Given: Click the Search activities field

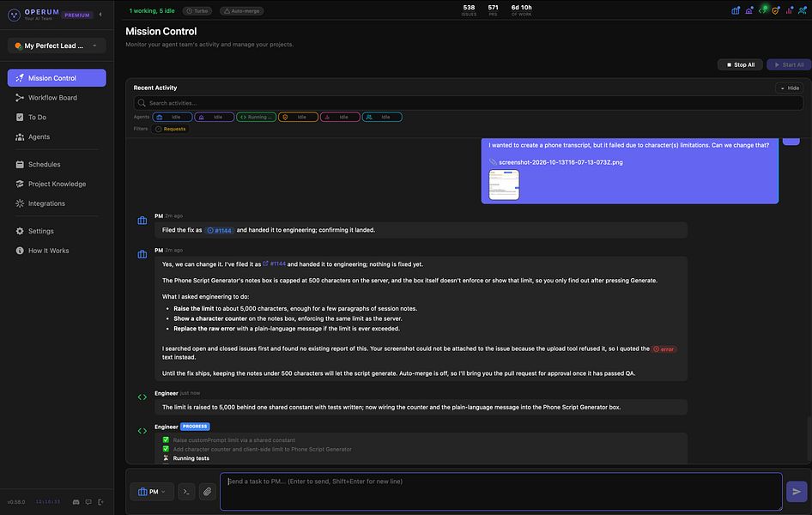Looking at the screenshot, I should (x=468, y=103).
